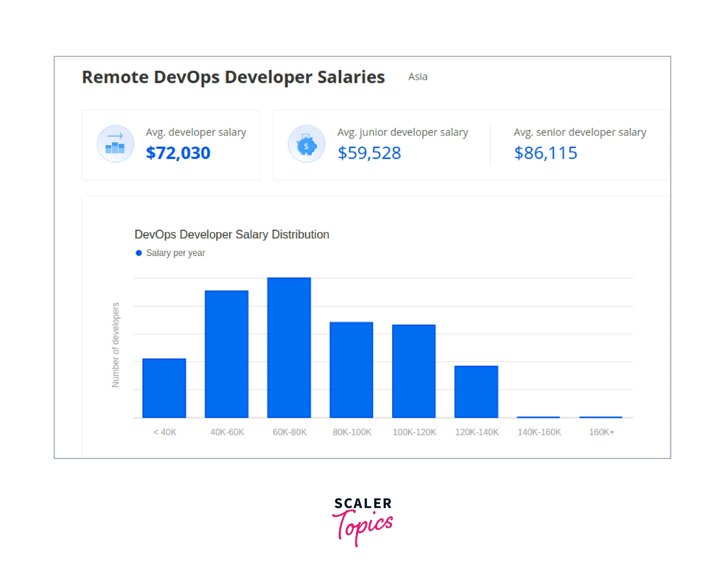Viewport: 725px width, 588px height.
Task: Click the Number of developers axis title
Action: [116, 345]
